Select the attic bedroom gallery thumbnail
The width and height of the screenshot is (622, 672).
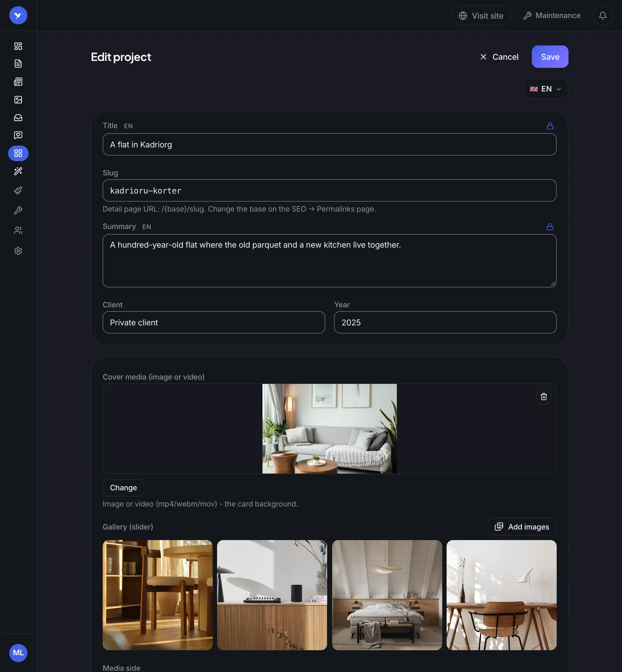point(387,595)
